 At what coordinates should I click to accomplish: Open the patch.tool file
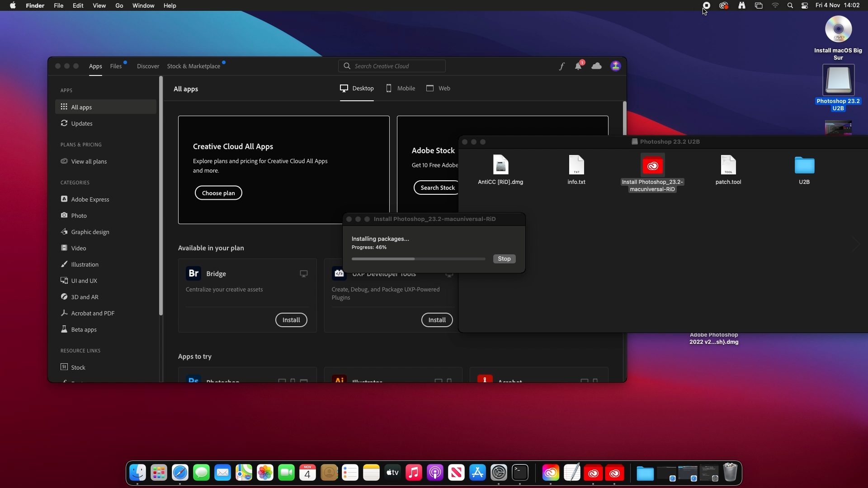pyautogui.click(x=728, y=170)
